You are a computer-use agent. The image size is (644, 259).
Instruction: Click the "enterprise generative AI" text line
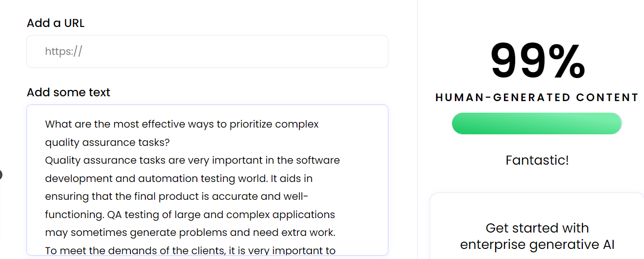click(537, 245)
